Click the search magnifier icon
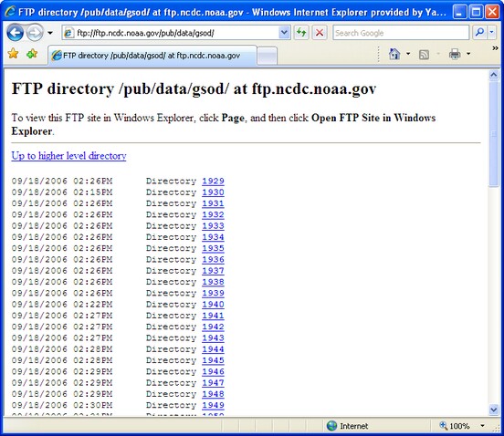 479,33
